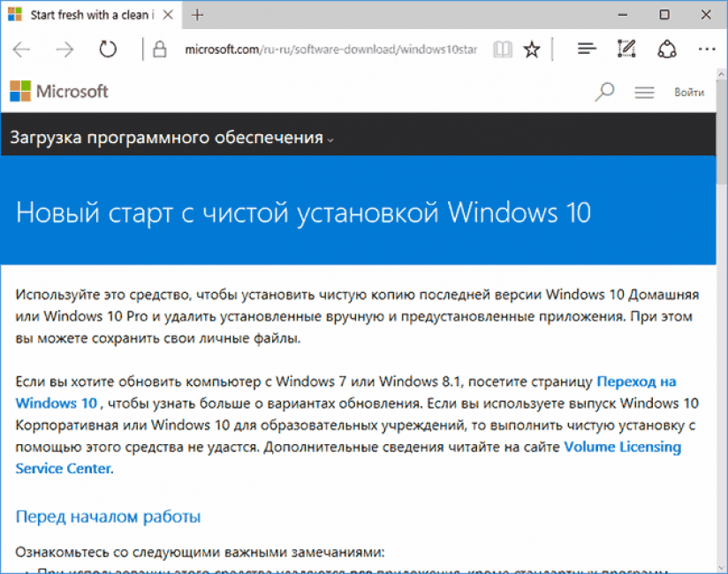Reload the page with the refresh icon
Viewport: 728px width, 574px height.
click(x=108, y=49)
